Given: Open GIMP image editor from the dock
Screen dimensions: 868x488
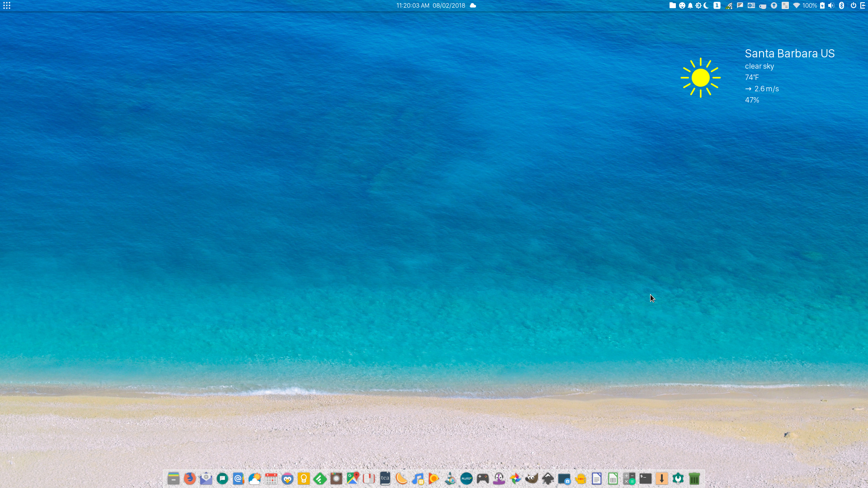Looking at the screenshot, I should point(532,479).
